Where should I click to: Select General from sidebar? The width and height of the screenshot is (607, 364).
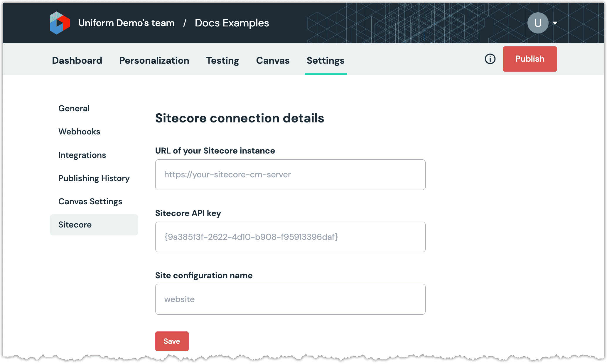click(74, 108)
